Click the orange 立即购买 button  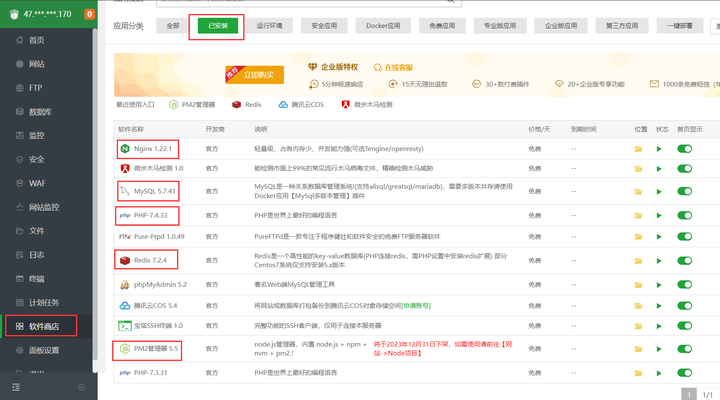point(254,74)
